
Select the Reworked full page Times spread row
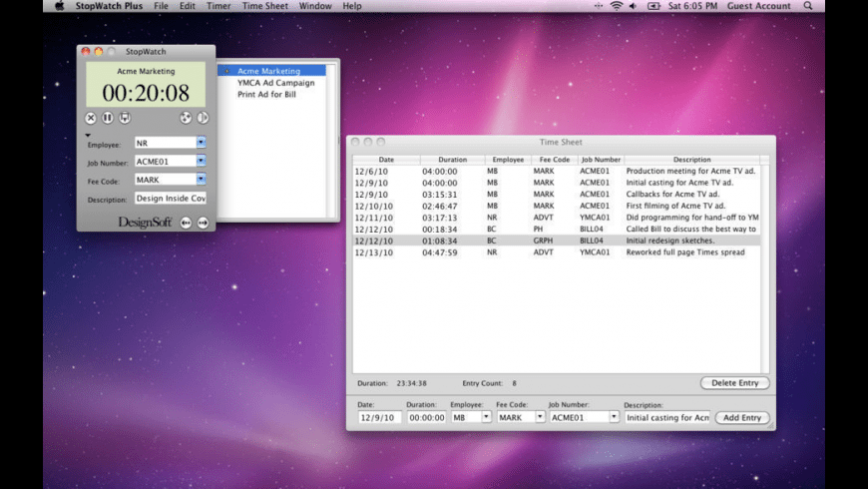(557, 252)
